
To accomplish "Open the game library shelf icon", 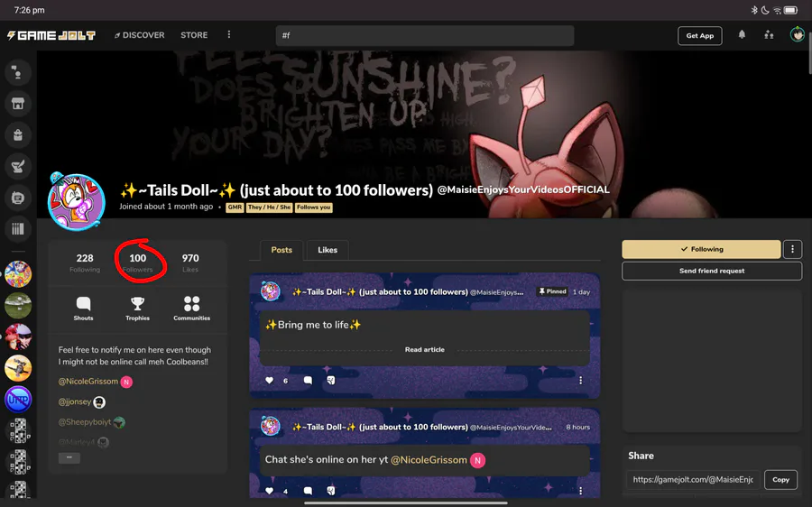I will click(18, 229).
